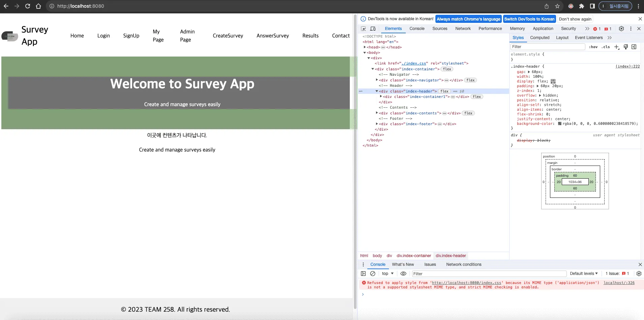Bookmark this page with the star icon
644x320 pixels.
pyautogui.click(x=557, y=6)
